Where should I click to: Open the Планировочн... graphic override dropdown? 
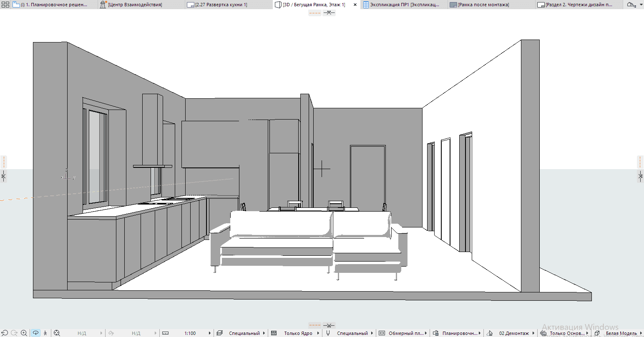pos(480,333)
